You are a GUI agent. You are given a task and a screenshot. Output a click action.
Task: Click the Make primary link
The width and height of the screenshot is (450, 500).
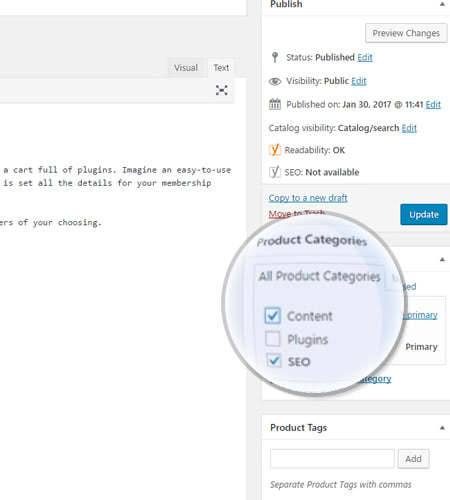(x=421, y=315)
